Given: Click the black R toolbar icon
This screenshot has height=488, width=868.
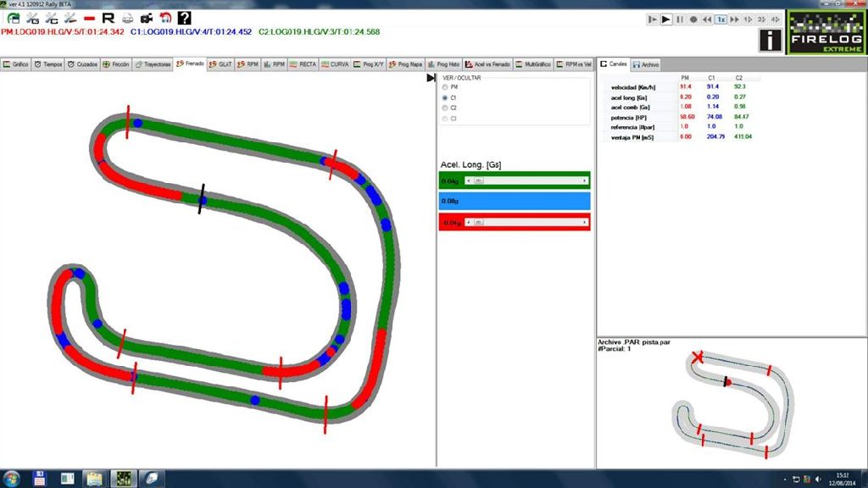Looking at the screenshot, I should [x=108, y=19].
